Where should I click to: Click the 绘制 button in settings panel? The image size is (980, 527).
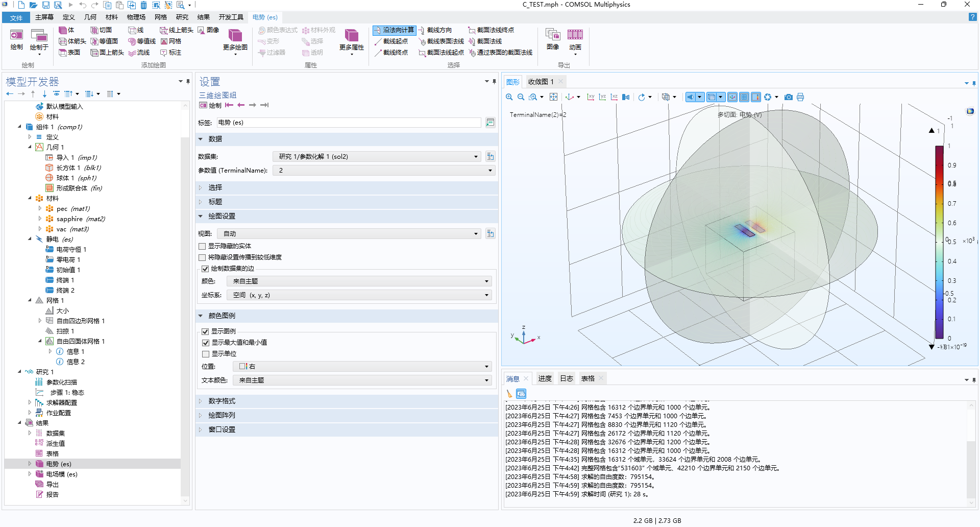point(210,105)
